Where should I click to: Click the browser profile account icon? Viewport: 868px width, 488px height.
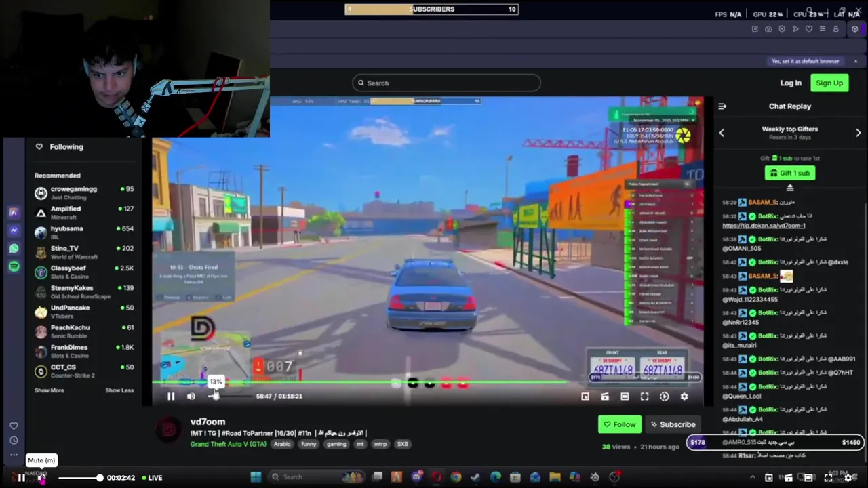click(x=836, y=29)
